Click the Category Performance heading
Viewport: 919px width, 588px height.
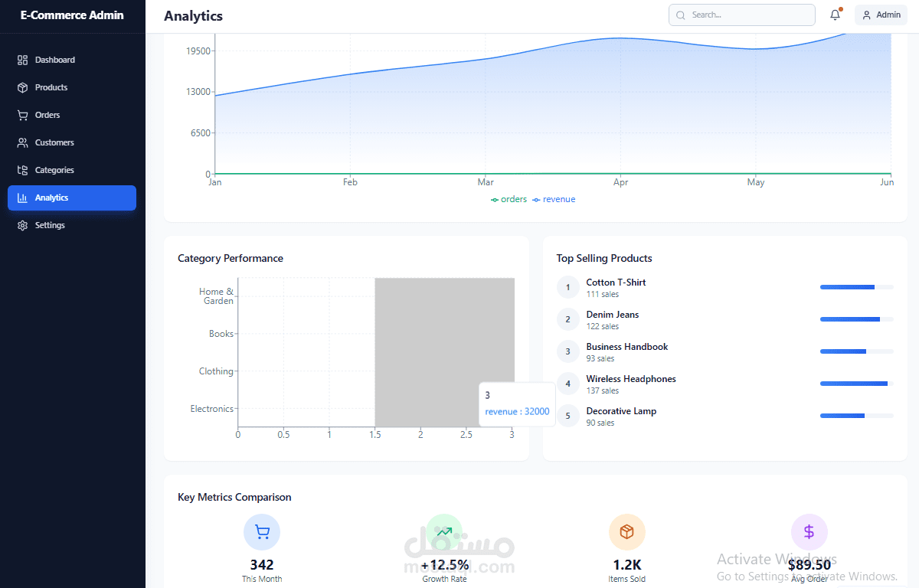(231, 259)
